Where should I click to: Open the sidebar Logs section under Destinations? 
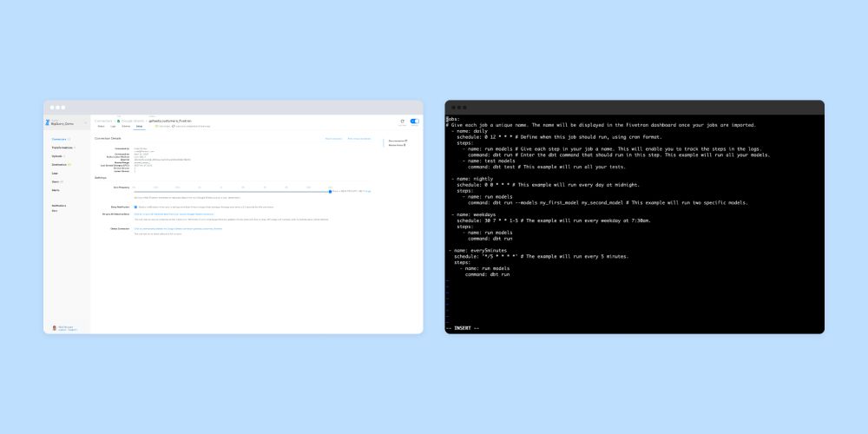pos(55,174)
